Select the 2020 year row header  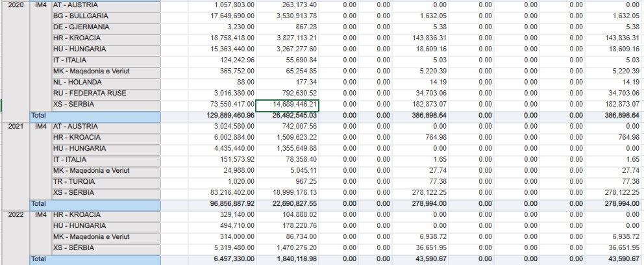pos(16,5)
